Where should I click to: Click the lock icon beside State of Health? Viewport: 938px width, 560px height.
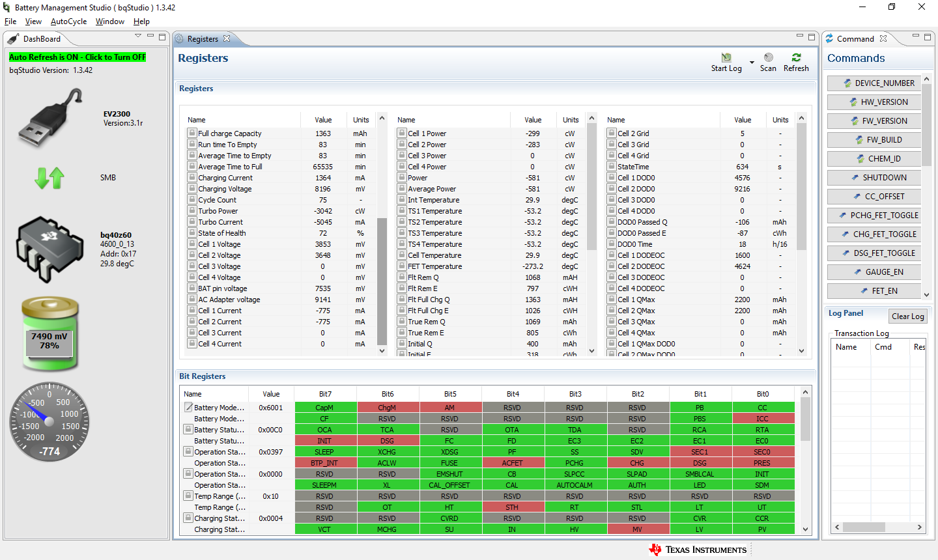click(x=192, y=232)
